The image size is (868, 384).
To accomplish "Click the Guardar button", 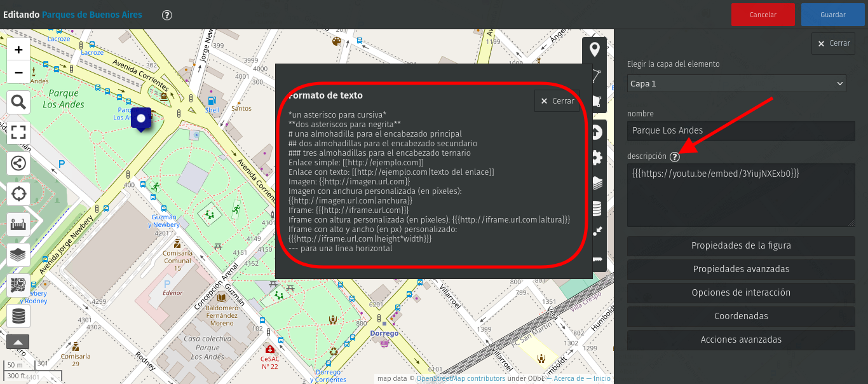I will tap(832, 15).
